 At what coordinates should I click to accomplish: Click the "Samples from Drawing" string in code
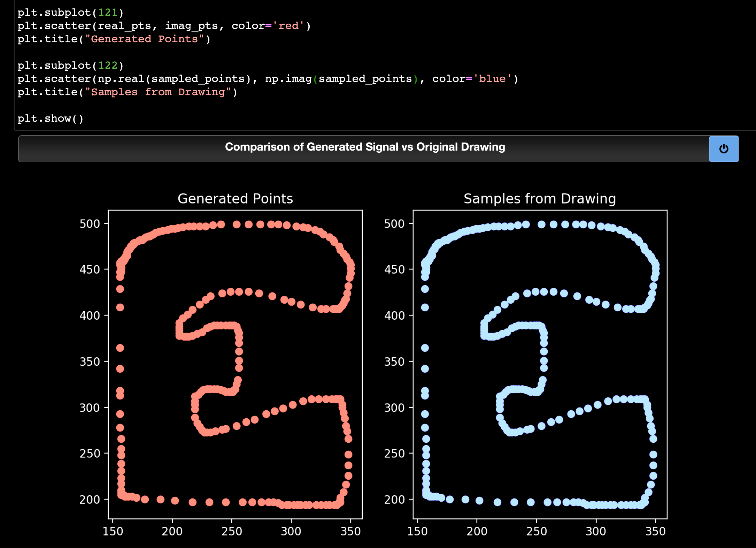(x=158, y=92)
